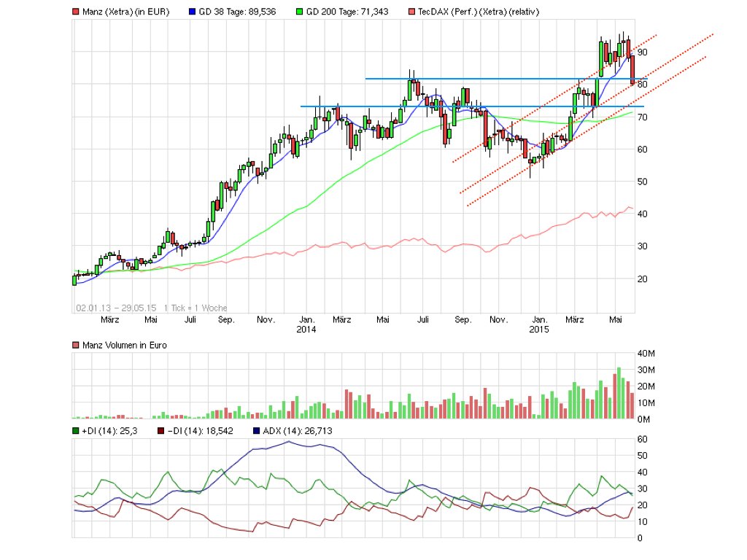Image resolution: width=747 pixels, height=560 pixels.
Task: Click the "−DI (14): 18,542" legend text
Action: (201, 431)
